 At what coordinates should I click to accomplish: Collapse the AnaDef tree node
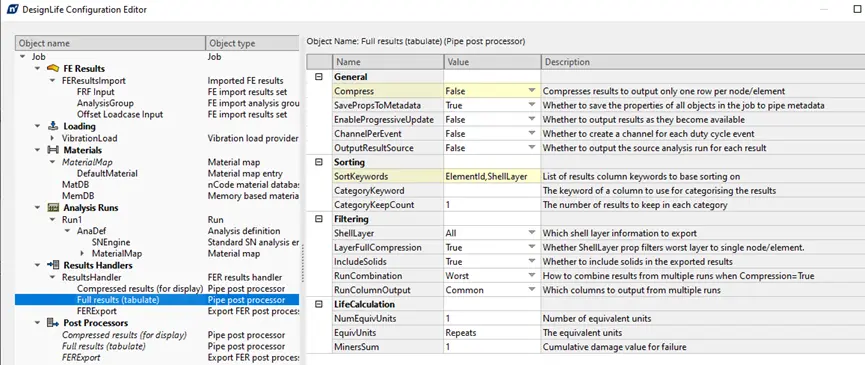[x=68, y=231]
